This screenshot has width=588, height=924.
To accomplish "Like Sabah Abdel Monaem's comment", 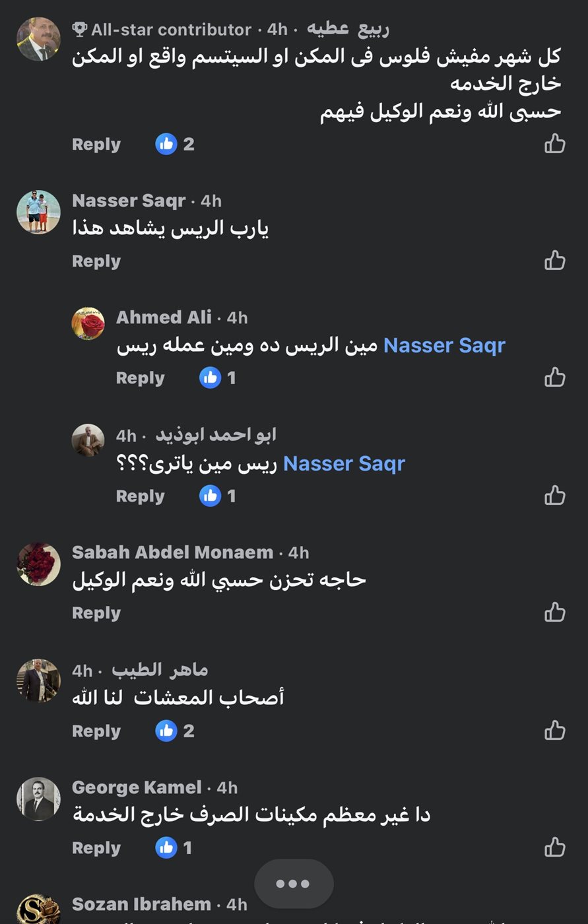I will (554, 612).
